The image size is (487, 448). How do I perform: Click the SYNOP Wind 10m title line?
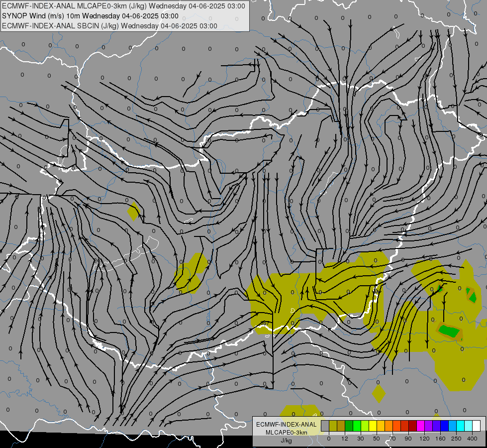click(90, 16)
